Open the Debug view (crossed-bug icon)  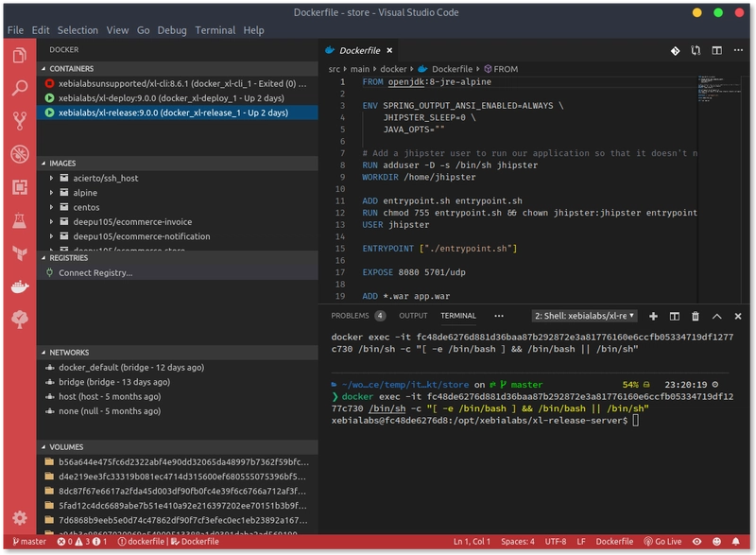click(x=19, y=154)
